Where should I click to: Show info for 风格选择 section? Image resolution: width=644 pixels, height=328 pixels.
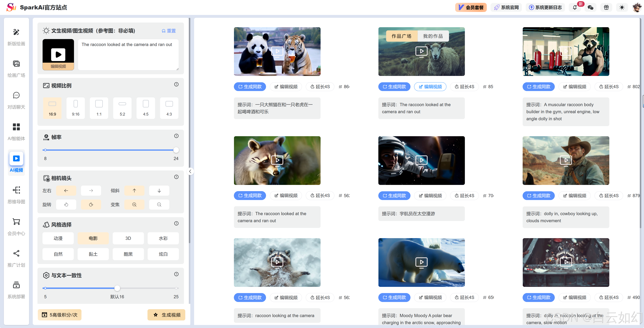coord(176,224)
